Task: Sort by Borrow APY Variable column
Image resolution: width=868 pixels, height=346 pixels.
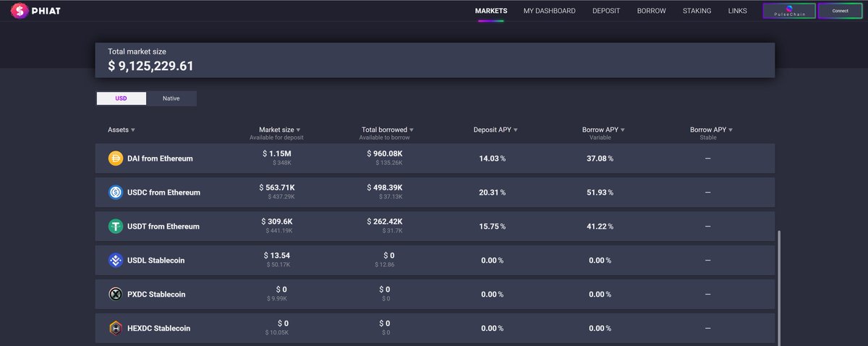Action: click(x=603, y=130)
